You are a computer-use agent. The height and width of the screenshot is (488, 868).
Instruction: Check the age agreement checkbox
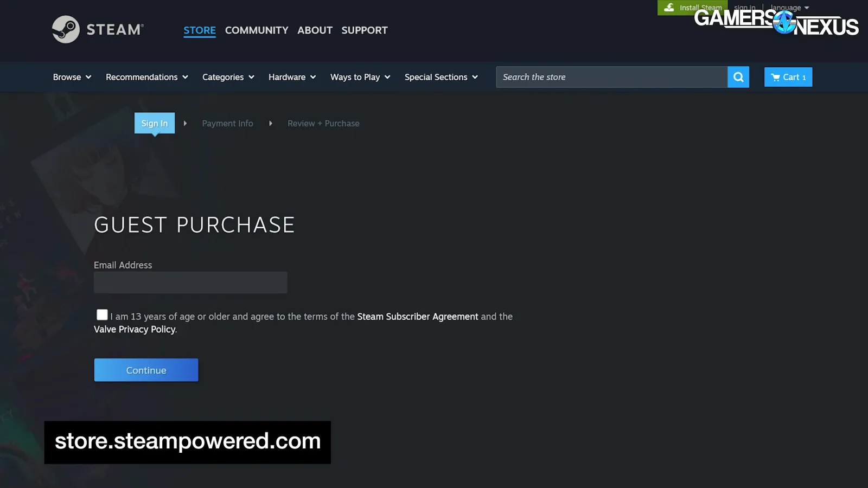click(102, 314)
